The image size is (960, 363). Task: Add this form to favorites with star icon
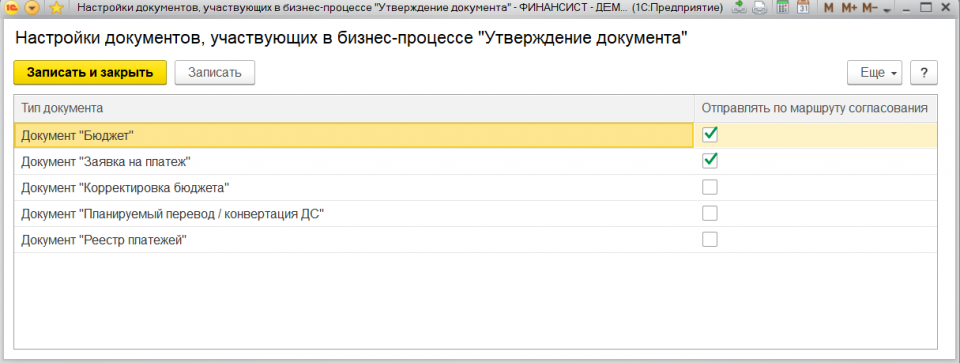pos(56,8)
